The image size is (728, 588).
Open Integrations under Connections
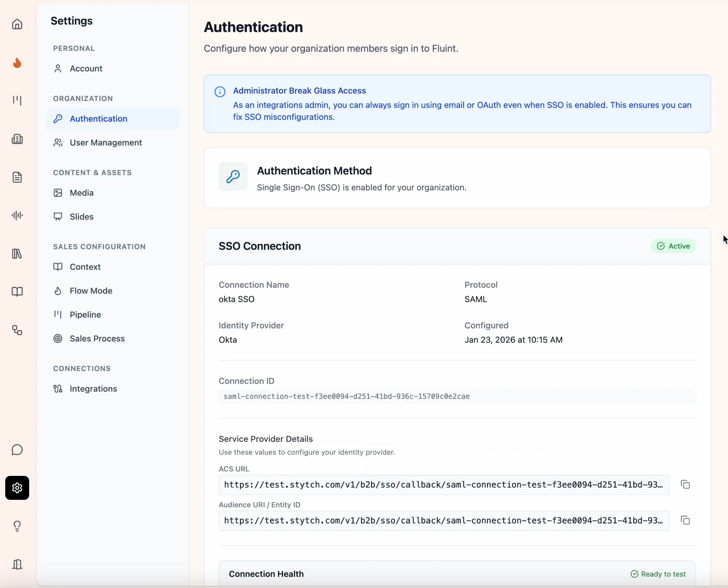point(93,388)
